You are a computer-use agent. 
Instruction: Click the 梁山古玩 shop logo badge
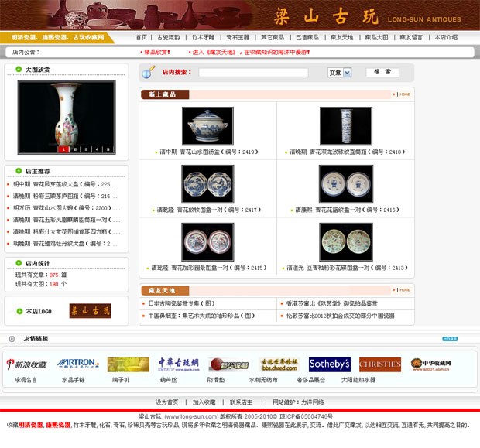coord(90,311)
